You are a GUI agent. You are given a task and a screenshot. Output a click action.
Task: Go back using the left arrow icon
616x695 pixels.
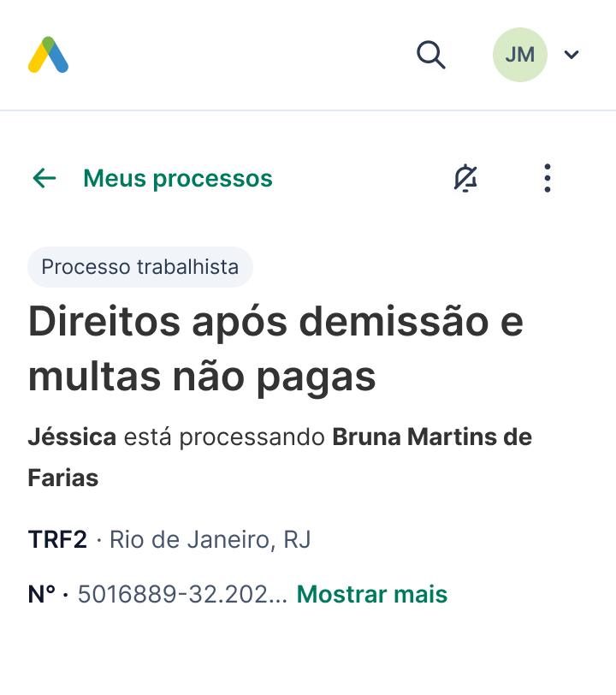(44, 178)
